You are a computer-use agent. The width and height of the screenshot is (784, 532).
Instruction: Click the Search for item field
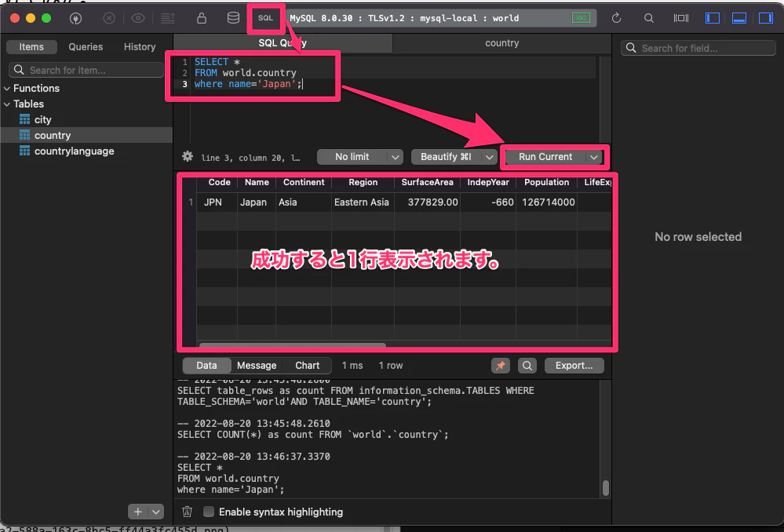[x=86, y=70]
